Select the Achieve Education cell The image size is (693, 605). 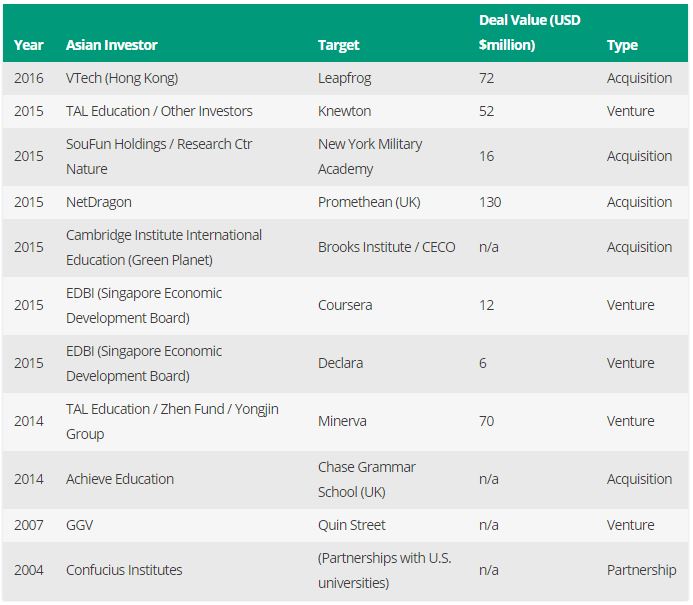point(120,479)
